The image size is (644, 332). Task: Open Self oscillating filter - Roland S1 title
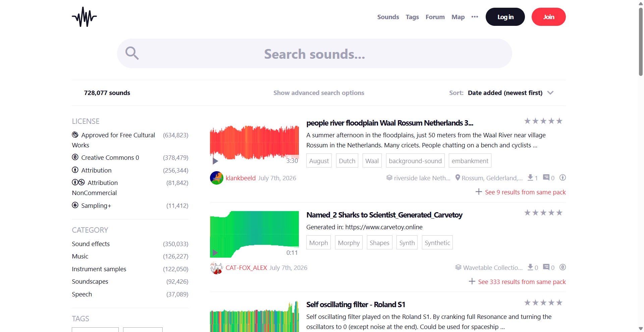(x=356, y=304)
